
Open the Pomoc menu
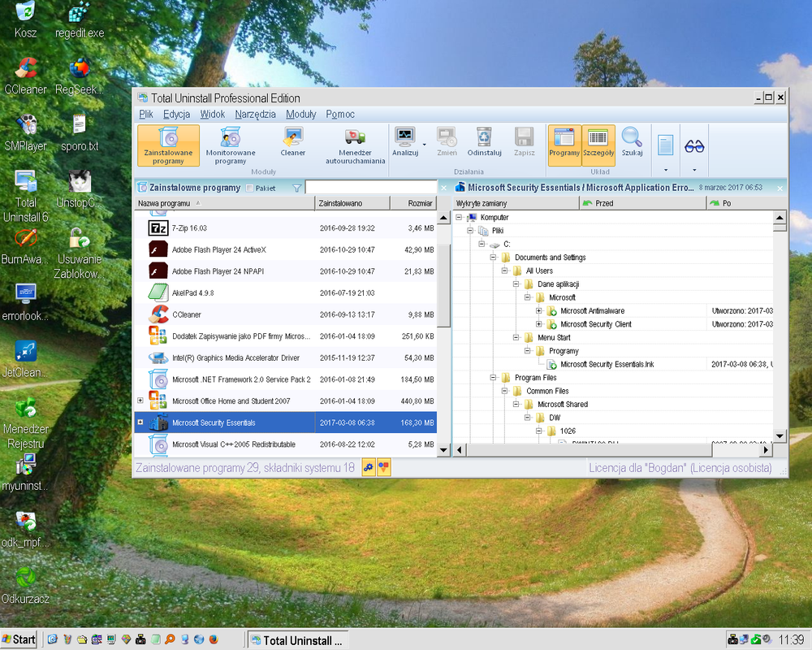(x=340, y=114)
